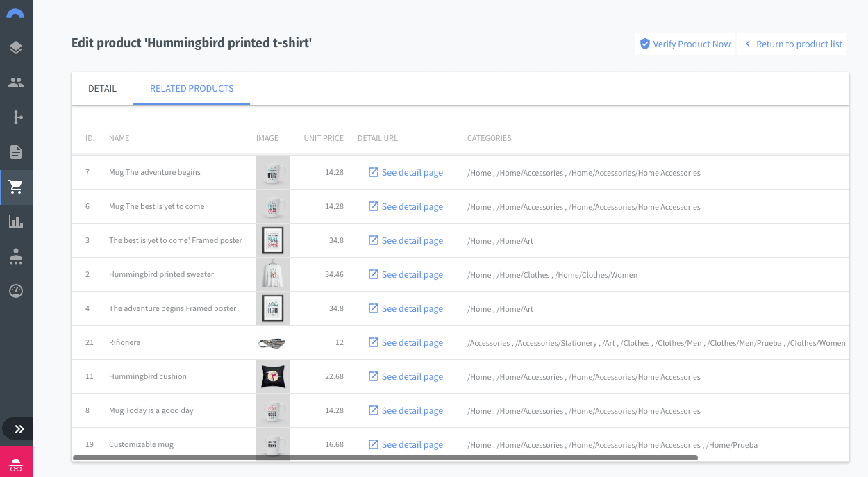
Task: Open See detail page for Riñonera
Action: point(406,342)
